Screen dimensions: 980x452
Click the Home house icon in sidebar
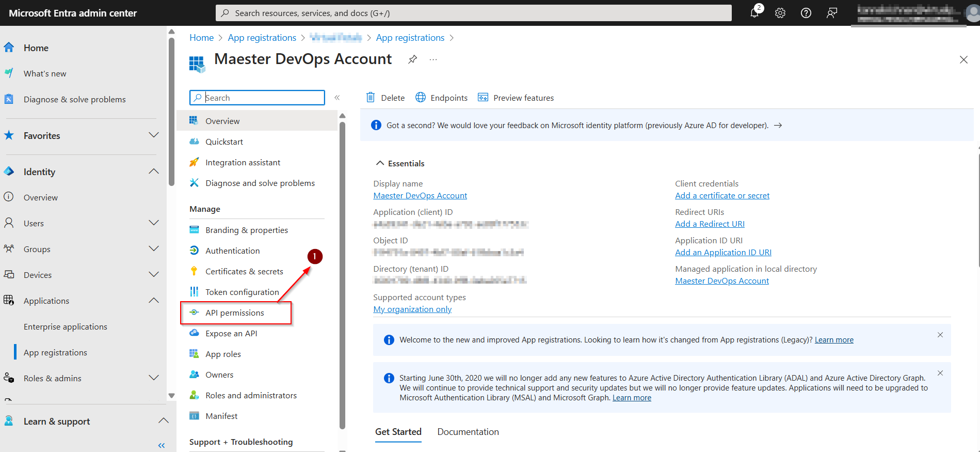click(x=9, y=48)
